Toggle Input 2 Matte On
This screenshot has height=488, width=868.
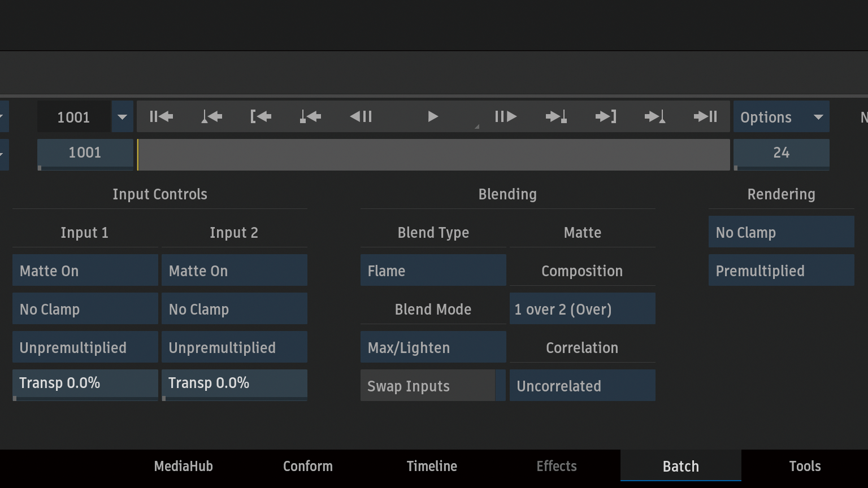(235, 271)
